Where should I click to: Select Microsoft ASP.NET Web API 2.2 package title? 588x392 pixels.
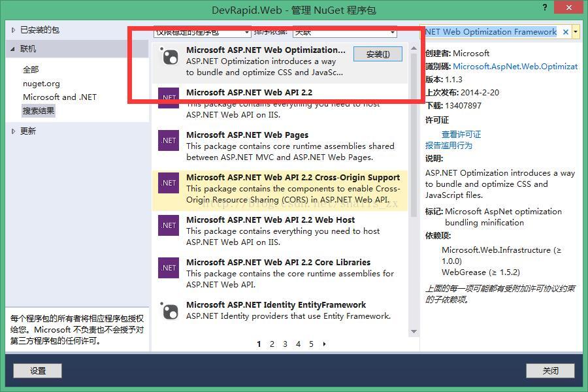(249, 92)
